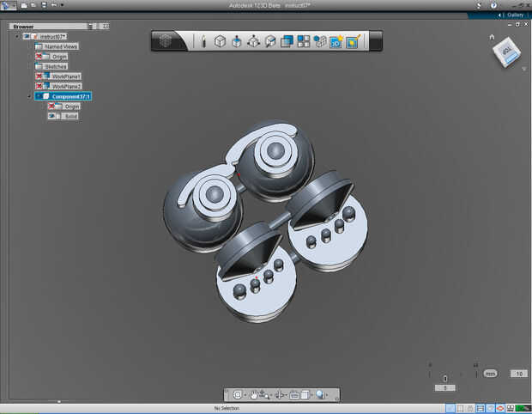Click the Undo arrow icon
Screen dimensions: 532x414
(54, 5)
